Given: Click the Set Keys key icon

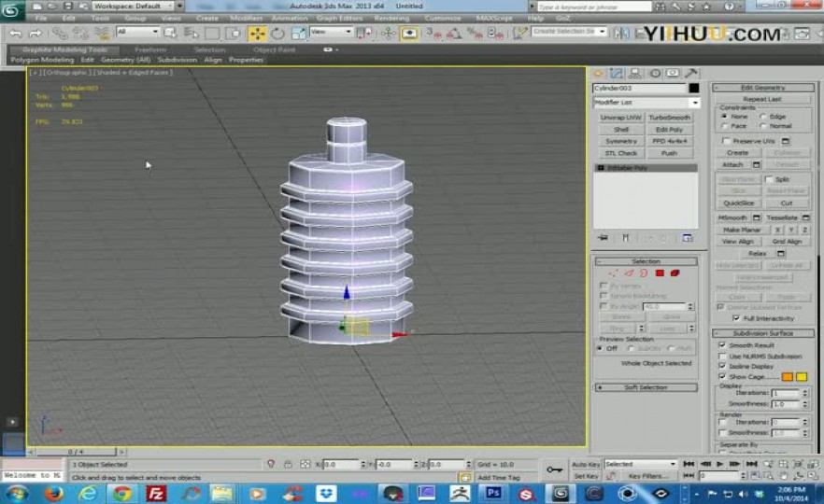Looking at the screenshot, I should [x=554, y=469].
